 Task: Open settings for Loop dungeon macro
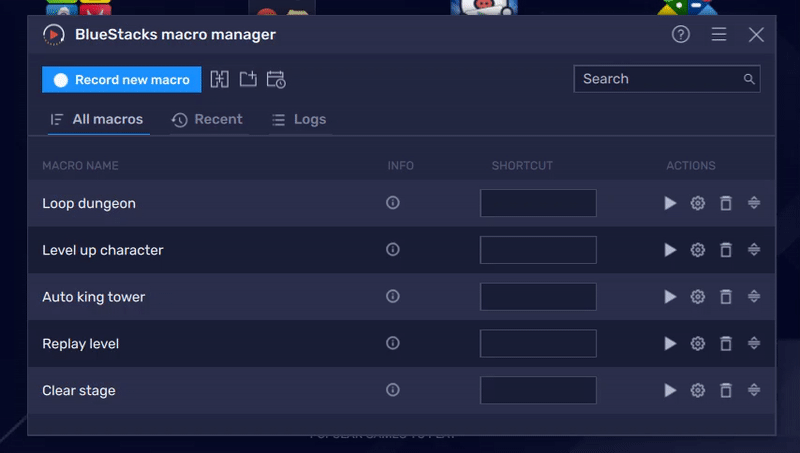[x=697, y=203]
